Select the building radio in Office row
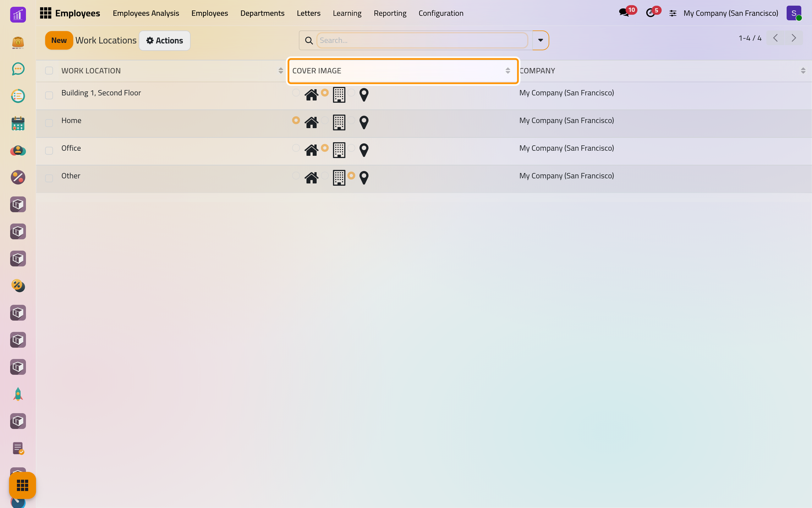 click(x=325, y=148)
